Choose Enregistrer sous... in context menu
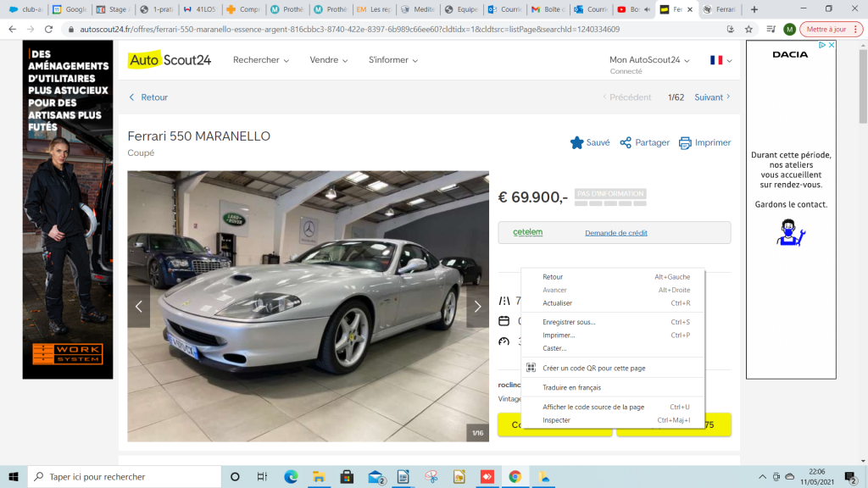 coord(613,322)
